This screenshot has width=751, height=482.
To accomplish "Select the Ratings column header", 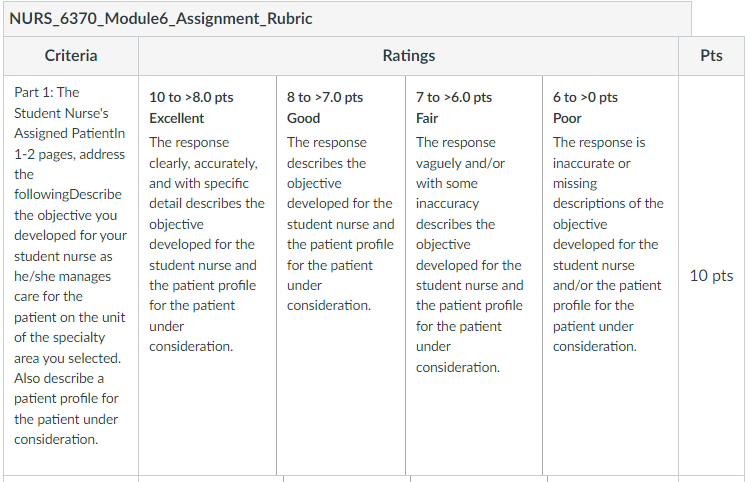I will pyautogui.click(x=409, y=56).
